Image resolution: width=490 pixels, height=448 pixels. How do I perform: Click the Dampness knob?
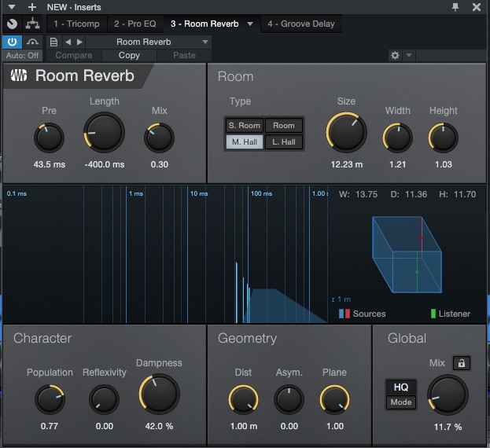(159, 394)
